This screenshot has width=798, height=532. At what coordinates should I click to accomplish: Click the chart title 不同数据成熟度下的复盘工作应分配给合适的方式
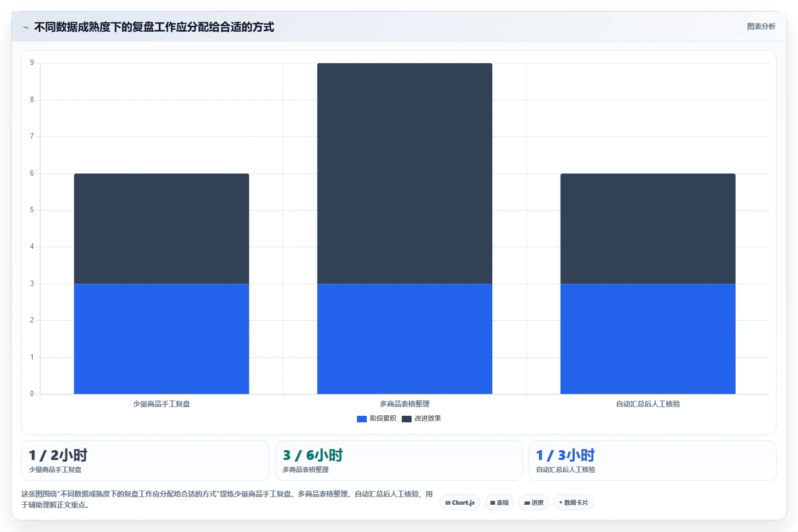coord(154,27)
